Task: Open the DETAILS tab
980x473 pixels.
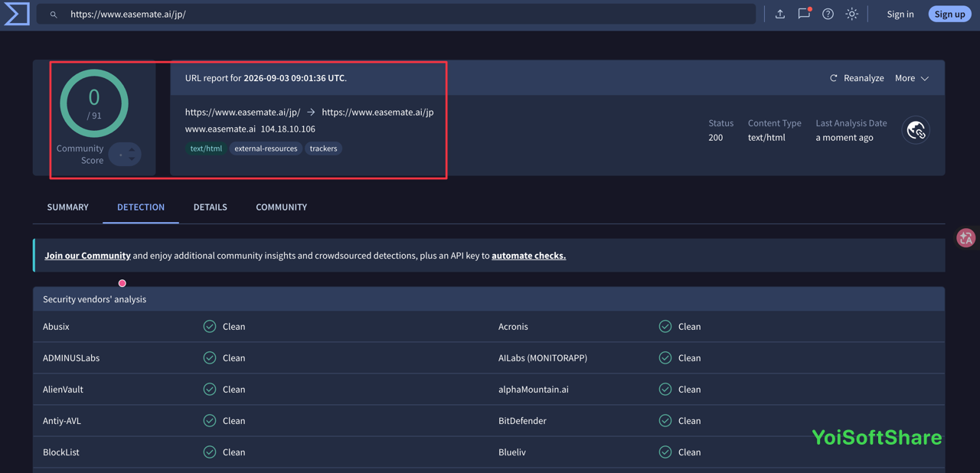Action: click(x=211, y=207)
